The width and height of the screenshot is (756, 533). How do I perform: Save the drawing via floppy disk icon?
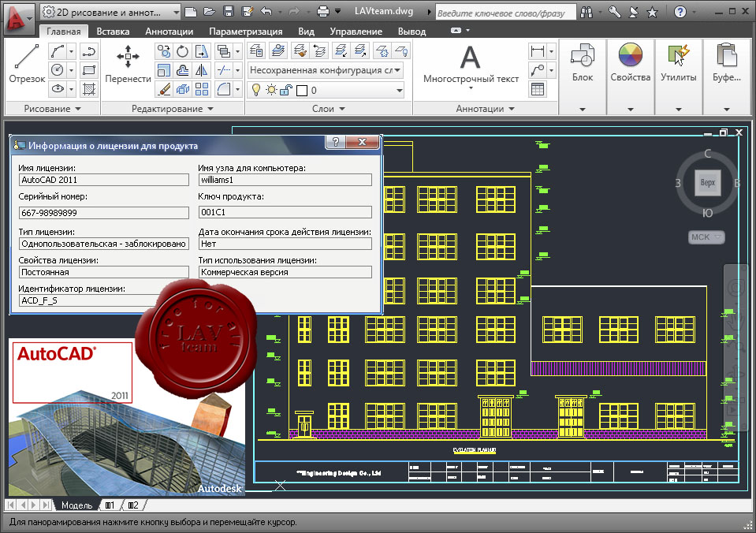click(x=229, y=12)
